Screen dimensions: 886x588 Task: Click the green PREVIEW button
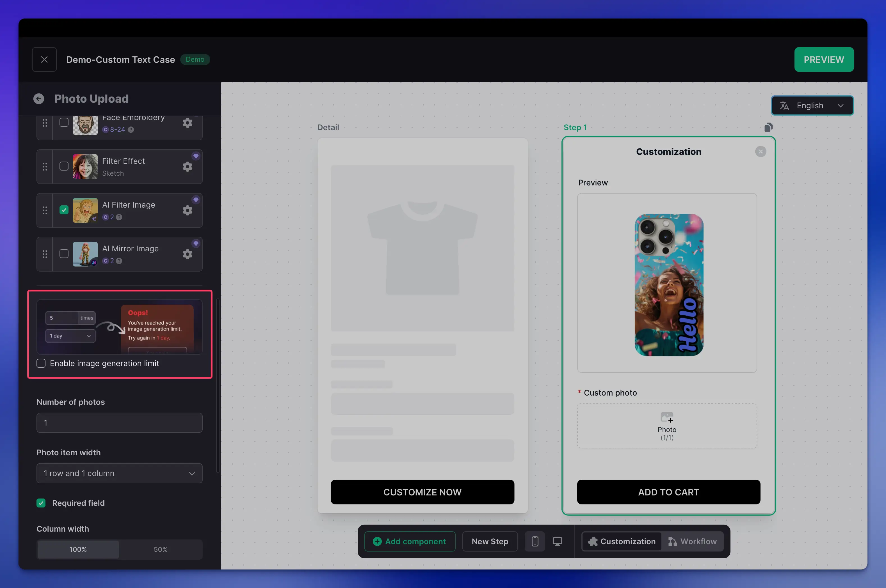coord(823,60)
